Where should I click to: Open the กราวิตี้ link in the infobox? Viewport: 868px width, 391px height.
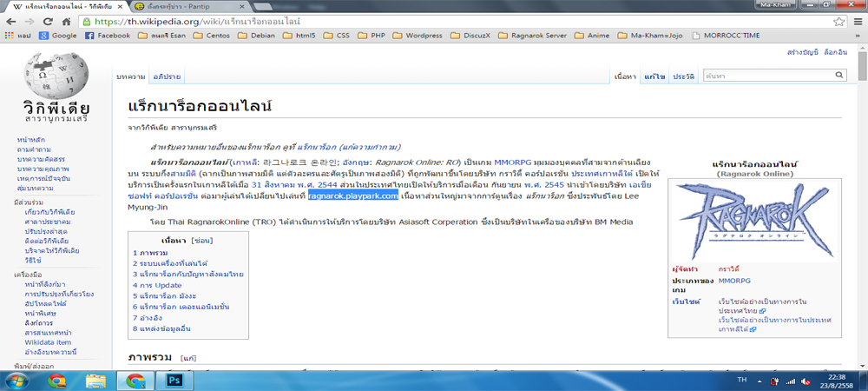click(727, 268)
